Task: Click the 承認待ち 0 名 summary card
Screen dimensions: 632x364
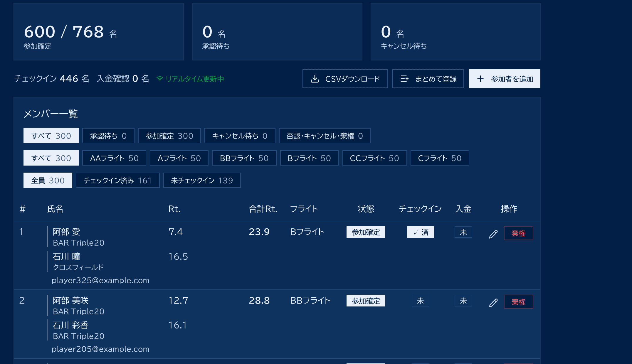Action: pyautogui.click(x=277, y=32)
